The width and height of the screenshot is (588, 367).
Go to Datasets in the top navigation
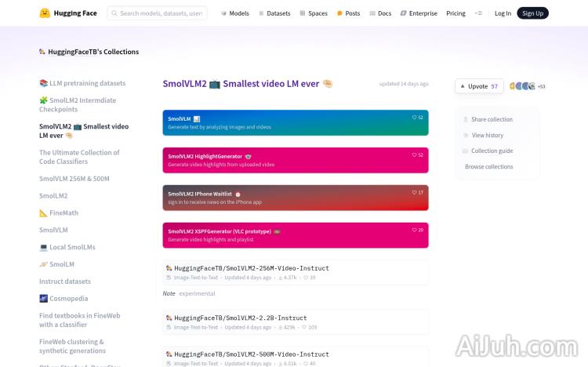pos(274,13)
